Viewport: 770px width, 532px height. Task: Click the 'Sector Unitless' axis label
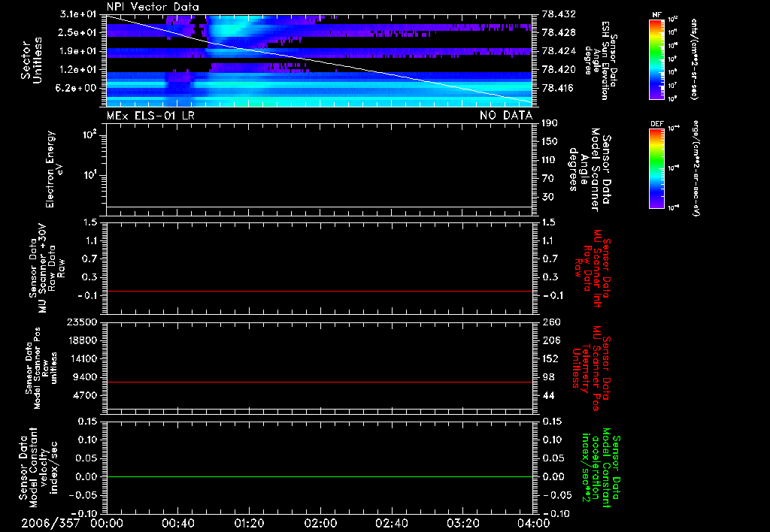[32, 60]
